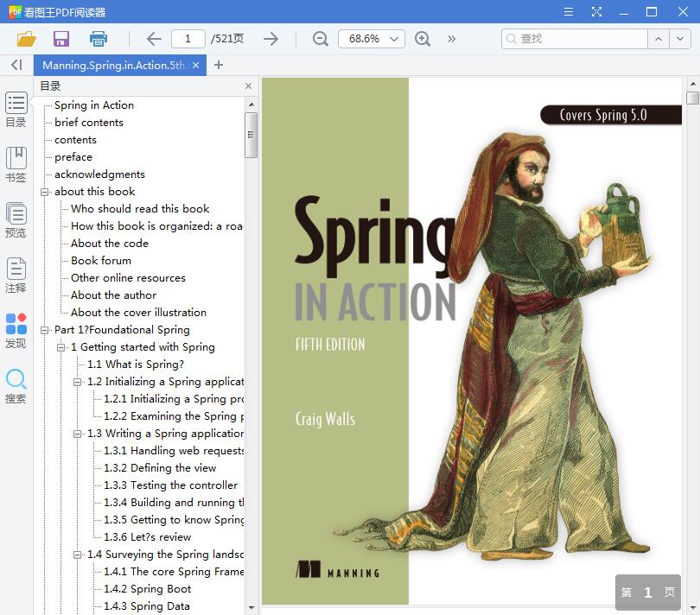Show more toolbar tools chevron

pyautogui.click(x=452, y=39)
